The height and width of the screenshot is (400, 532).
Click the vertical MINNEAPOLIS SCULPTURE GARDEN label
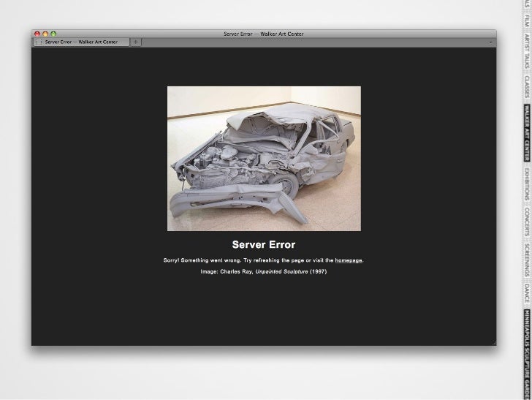(x=527, y=354)
